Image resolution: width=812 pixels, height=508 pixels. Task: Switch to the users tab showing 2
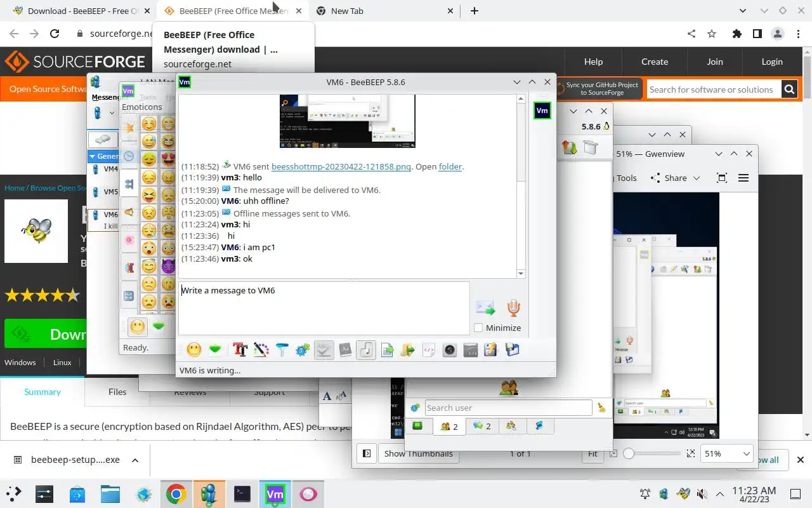[x=449, y=426]
